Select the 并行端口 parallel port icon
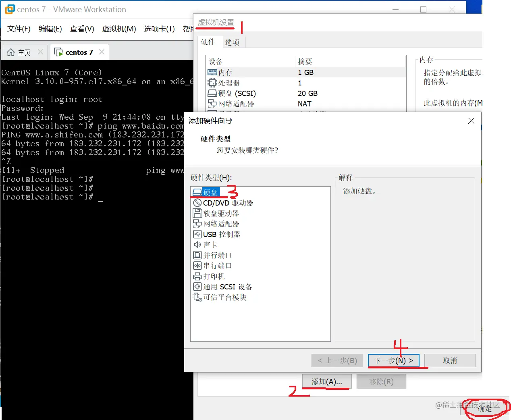This screenshot has height=420, width=511. (197, 255)
